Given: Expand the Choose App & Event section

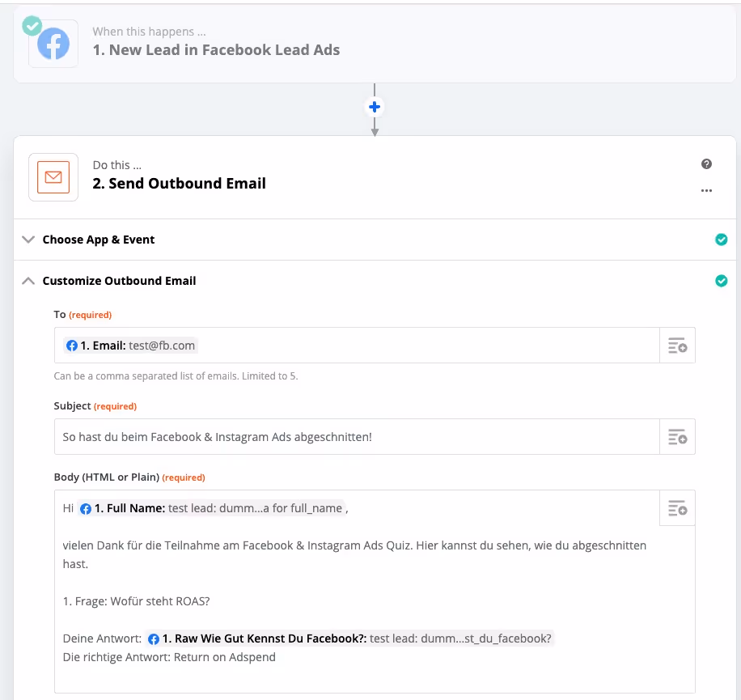Looking at the screenshot, I should point(375,240).
